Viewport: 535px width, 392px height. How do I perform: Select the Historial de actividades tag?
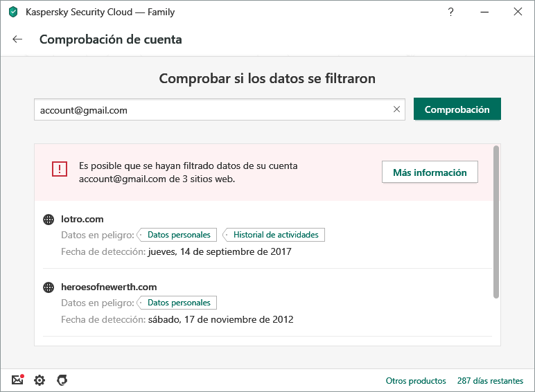275,235
